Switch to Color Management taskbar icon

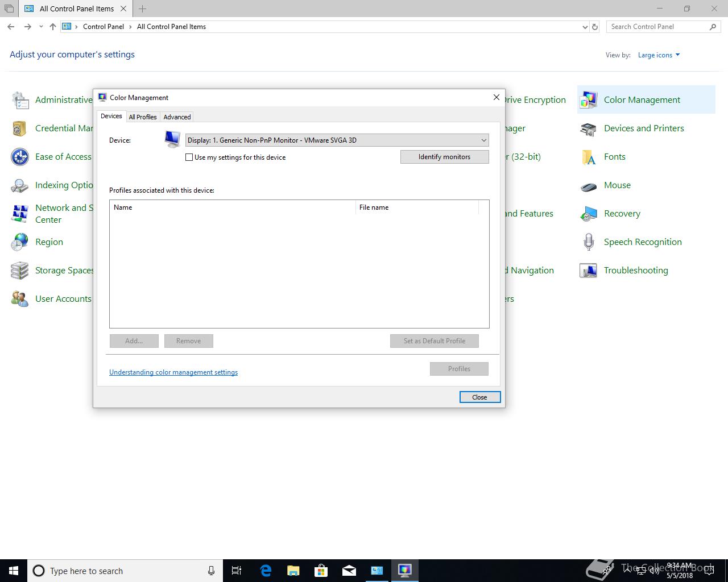pos(405,571)
